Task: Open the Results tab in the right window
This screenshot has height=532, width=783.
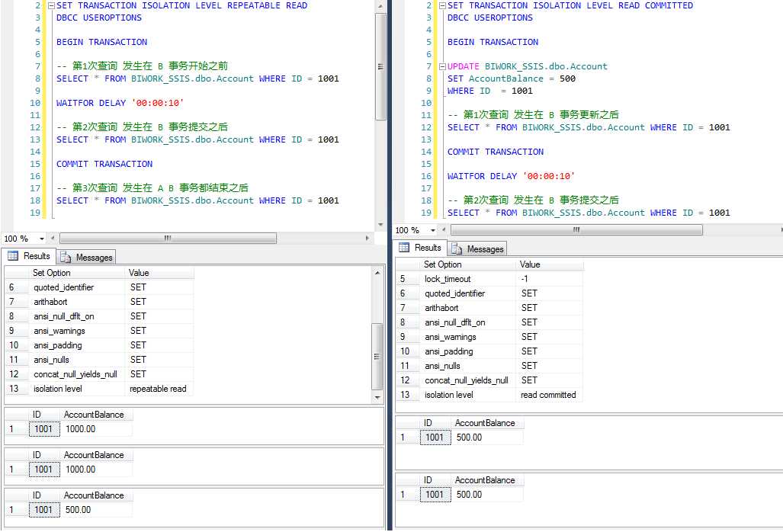Action: point(420,248)
